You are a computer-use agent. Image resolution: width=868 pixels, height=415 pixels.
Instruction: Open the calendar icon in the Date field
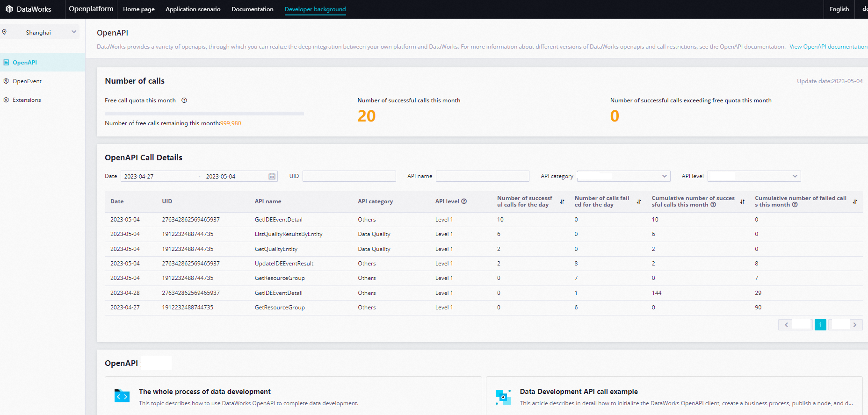point(272,176)
